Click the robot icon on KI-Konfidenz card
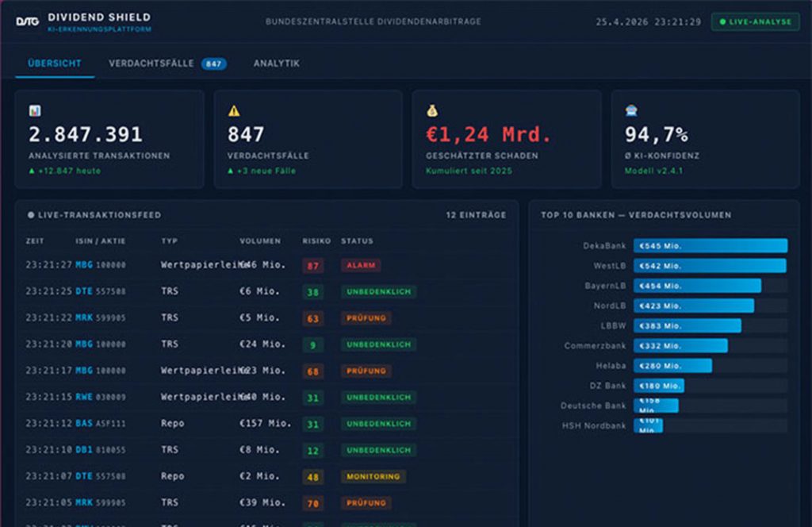The image size is (812, 527). tap(631, 111)
